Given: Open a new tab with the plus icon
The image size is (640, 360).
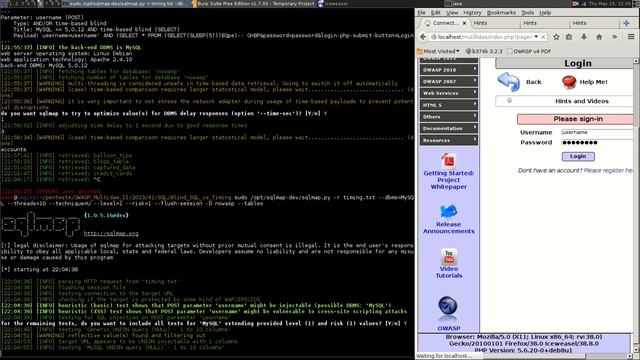Looking at the screenshot, I should [x=627, y=23].
